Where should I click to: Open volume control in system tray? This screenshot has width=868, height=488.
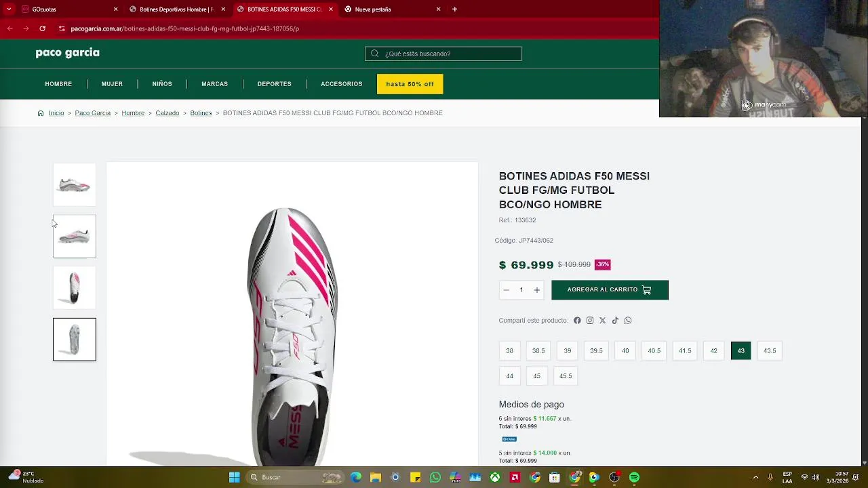click(815, 477)
